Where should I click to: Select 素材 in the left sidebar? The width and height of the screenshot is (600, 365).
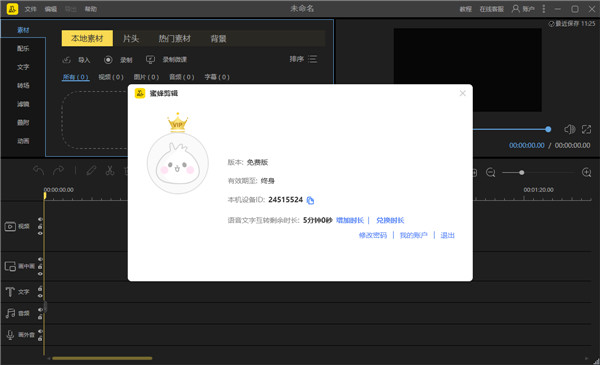(23, 30)
